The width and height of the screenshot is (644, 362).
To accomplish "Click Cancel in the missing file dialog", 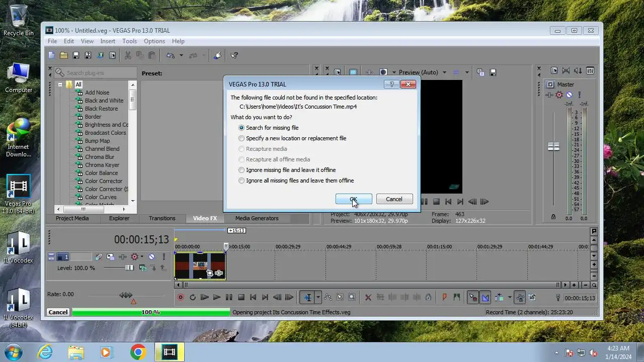I will [394, 199].
